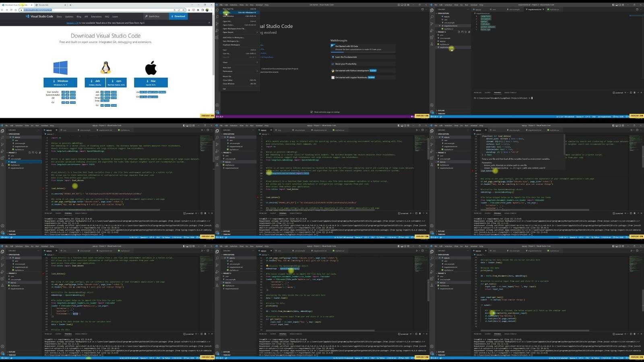The image size is (644, 362).
Task: Click the Search Docs field
Action: tap(154, 17)
